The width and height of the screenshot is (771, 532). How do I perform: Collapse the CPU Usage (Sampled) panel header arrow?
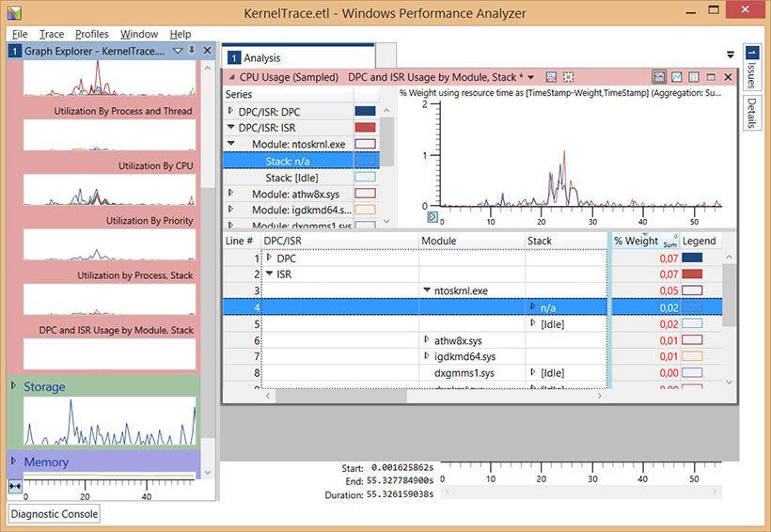coord(231,77)
